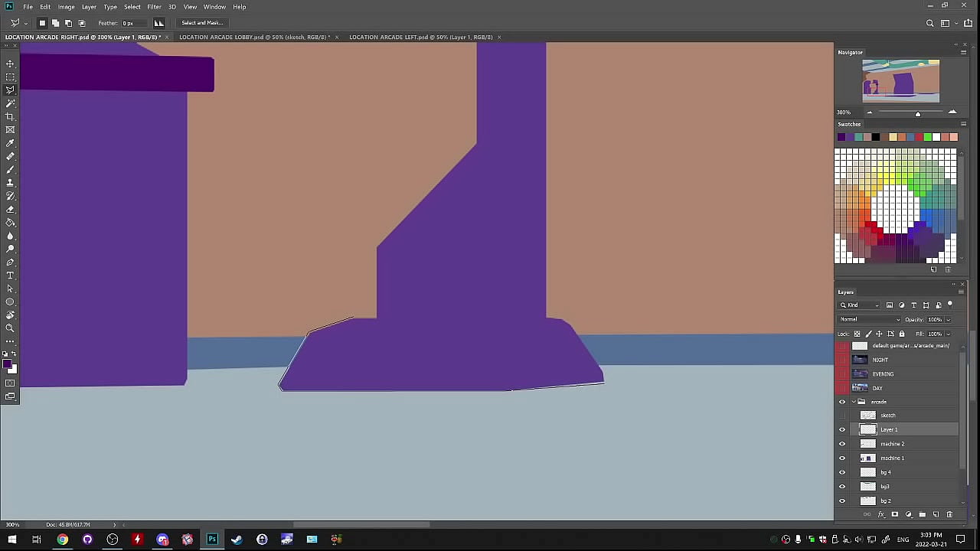The image size is (980, 551).
Task: Choose the Horizontal Type tool
Action: 10,275
